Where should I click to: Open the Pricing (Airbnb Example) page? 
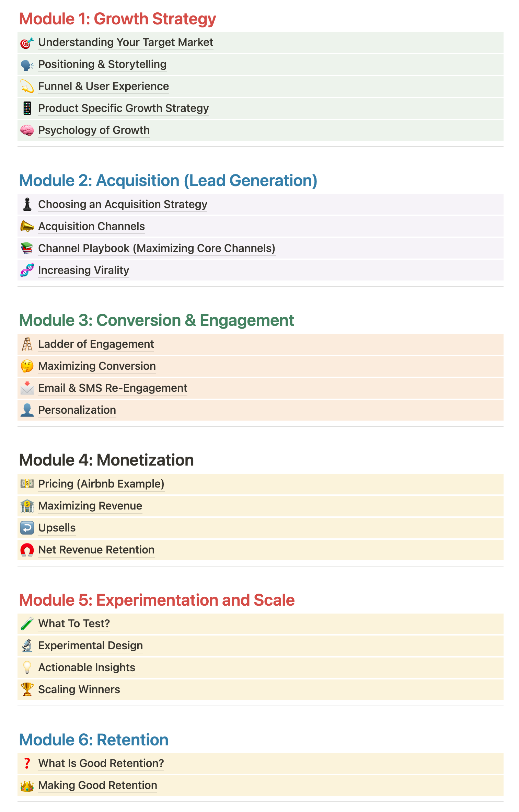(x=101, y=484)
